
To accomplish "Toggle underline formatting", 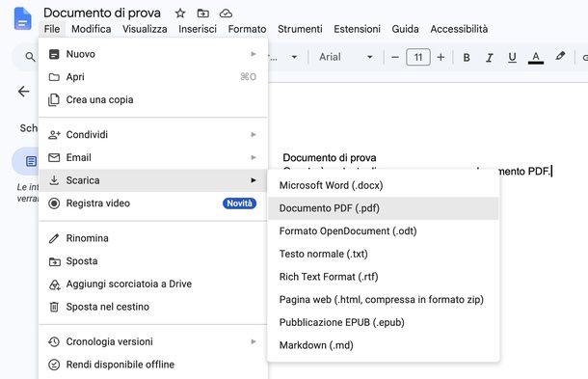I will coord(512,58).
